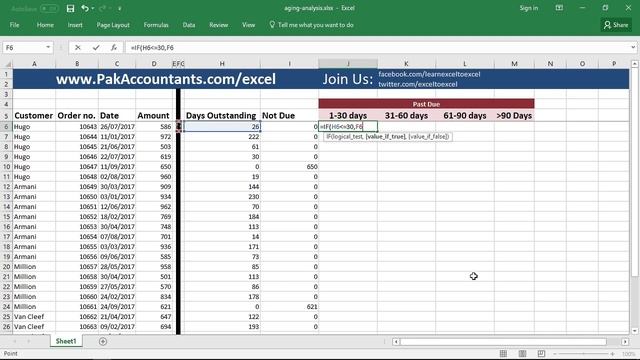Click the zoom slider in status bar

(x=584, y=354)
